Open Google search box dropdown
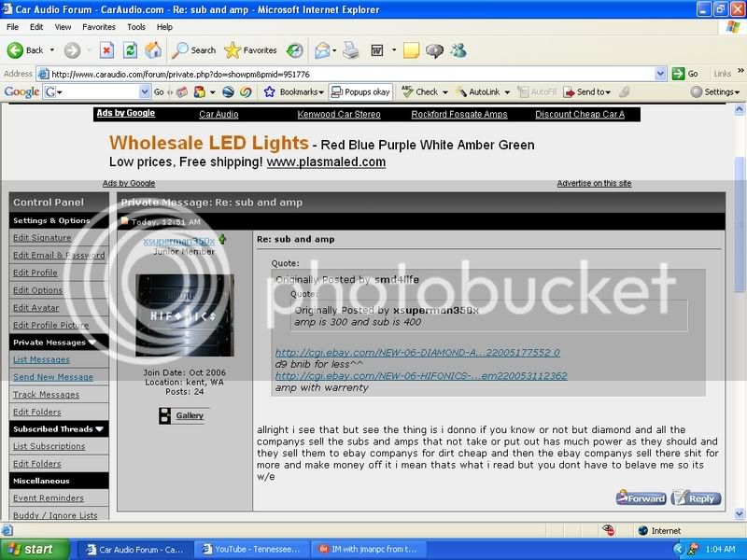Screen dimensions: 747x560 coord(145,91)
